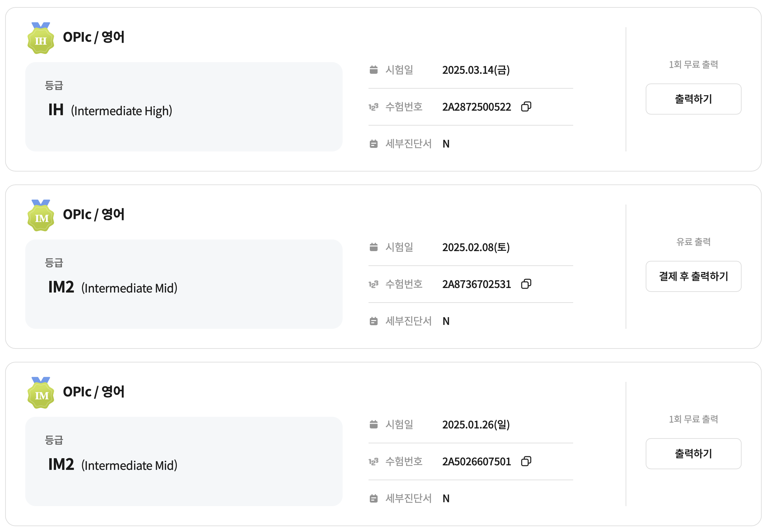Copy exam number 2A2872500522

tap(526, 107)
